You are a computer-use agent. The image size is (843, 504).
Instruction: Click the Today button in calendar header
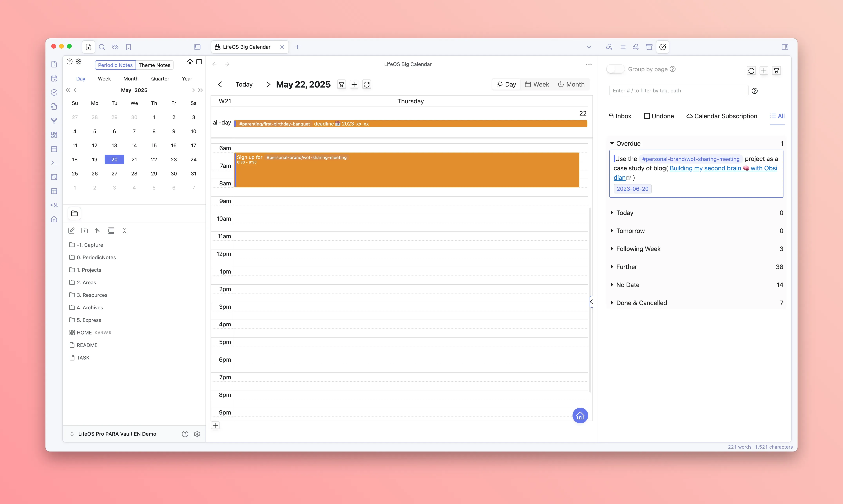(244, 84)
